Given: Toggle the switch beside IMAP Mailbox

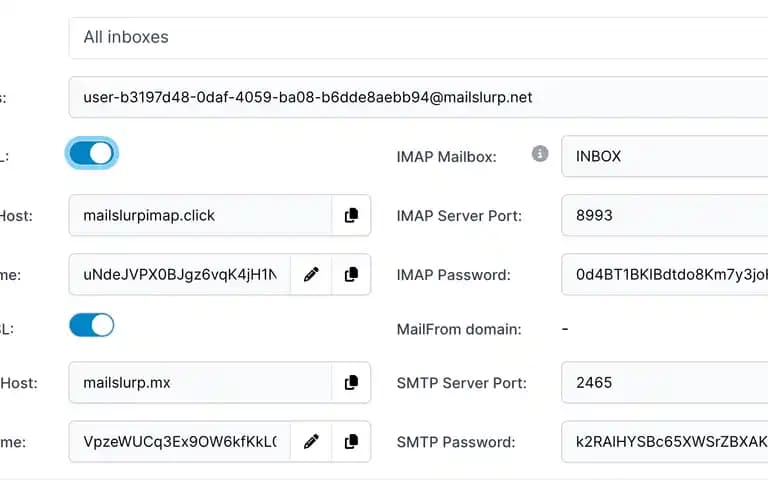Looking at the screenshot, I should 92,153.
